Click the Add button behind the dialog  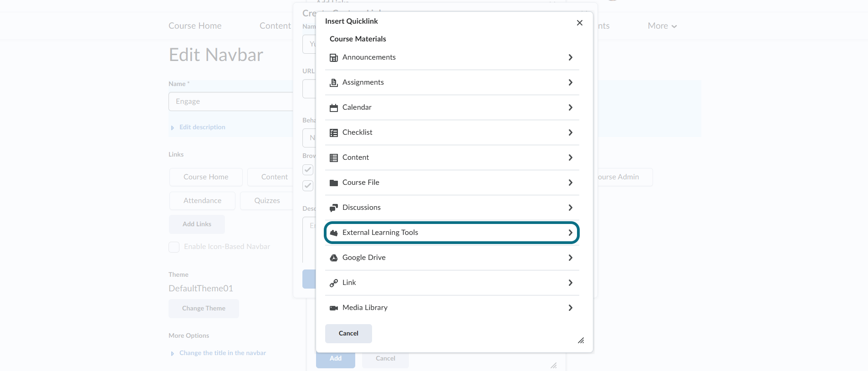tap(336, 360)
